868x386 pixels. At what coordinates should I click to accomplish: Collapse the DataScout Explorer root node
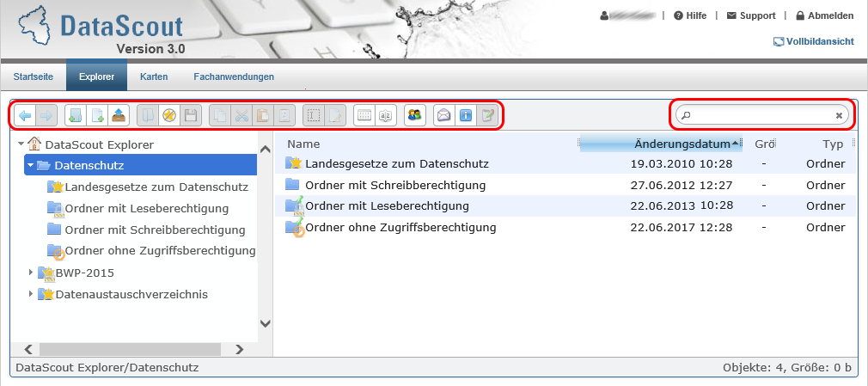tap(21, 144)
